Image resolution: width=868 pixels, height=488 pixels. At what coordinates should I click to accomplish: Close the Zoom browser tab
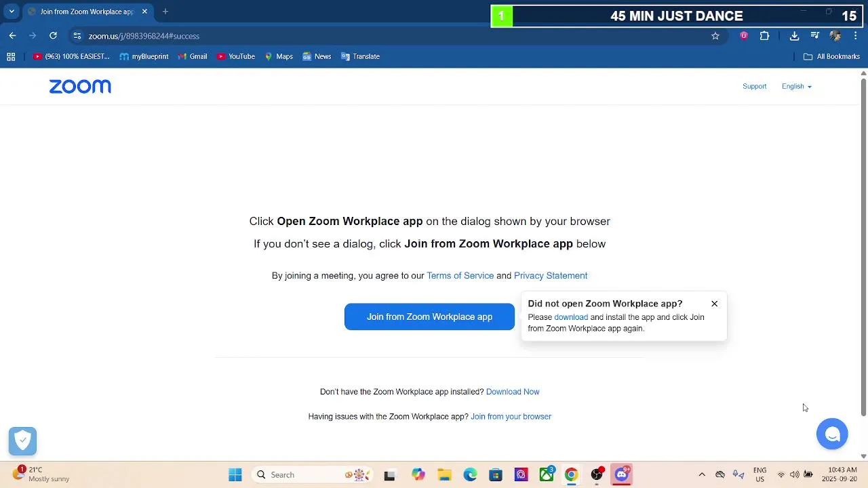point(144,12)
